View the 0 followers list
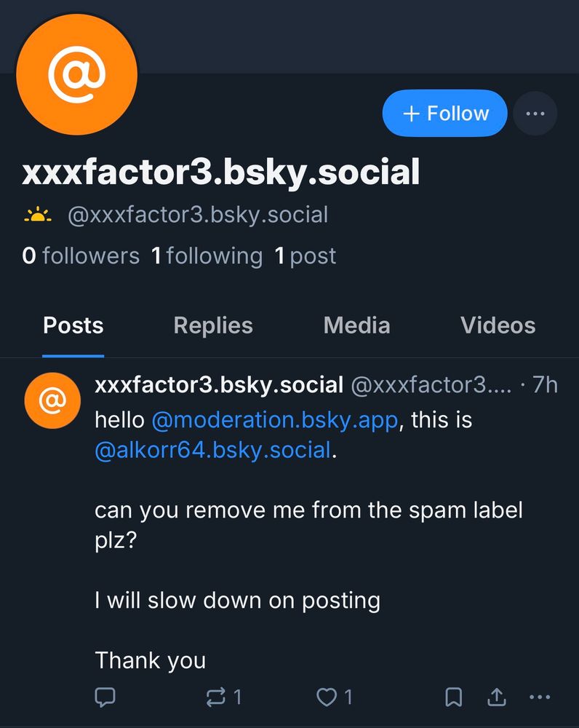Viewport: 579px width, 728px height. [81, 256]
